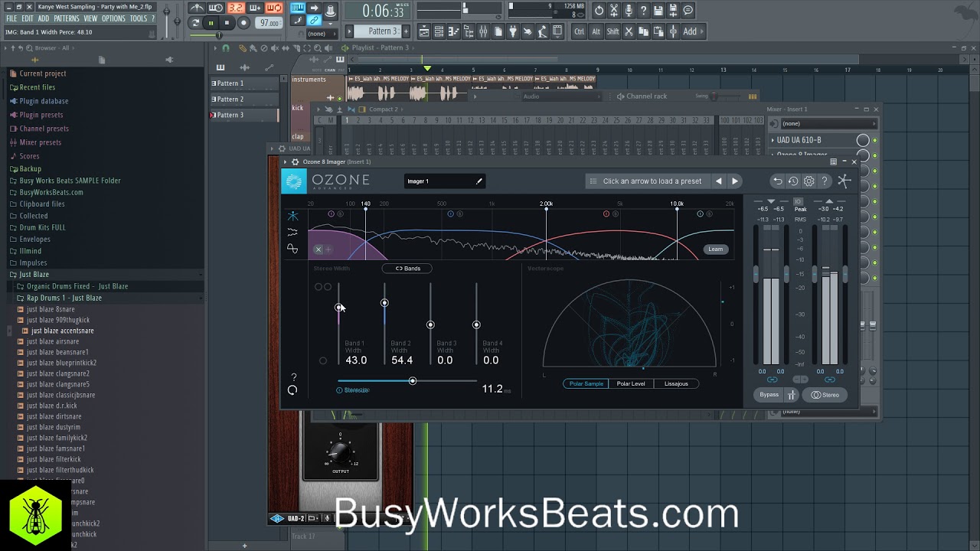Click the Ozone logo icon
The height and width of the screenshot is (551, 980).
coord(293,181)
